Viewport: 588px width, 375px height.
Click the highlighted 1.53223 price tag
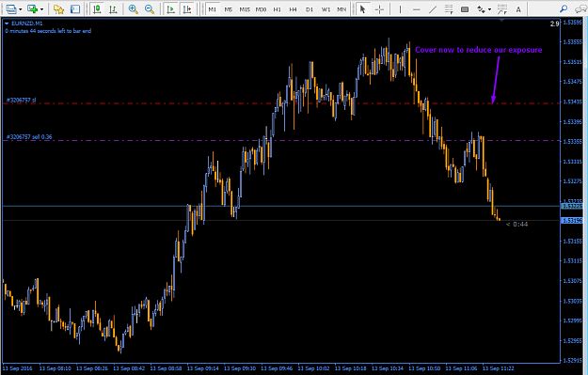coord(572,206)
